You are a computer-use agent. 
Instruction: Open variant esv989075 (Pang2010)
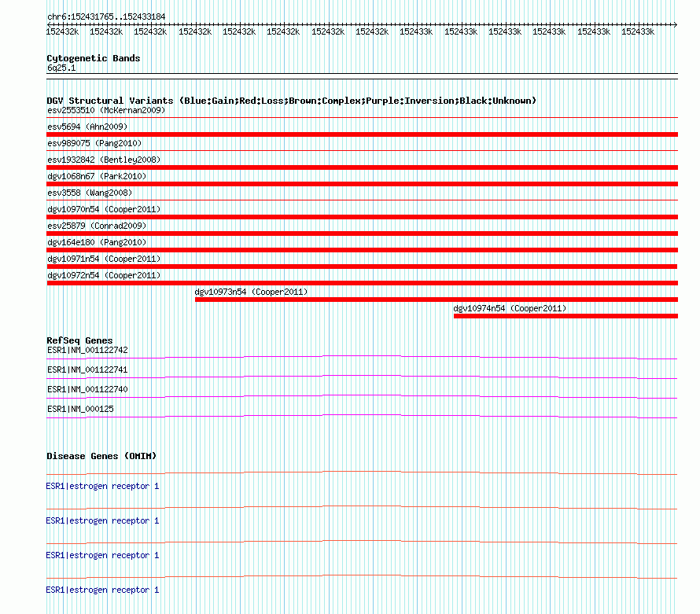click(94, 143)
